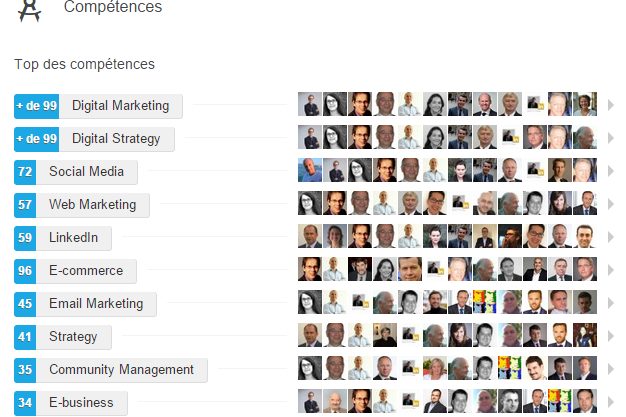Click the compass icon beside Compétences
Viewport: 626px width, 417px height.
coord(29,11)
